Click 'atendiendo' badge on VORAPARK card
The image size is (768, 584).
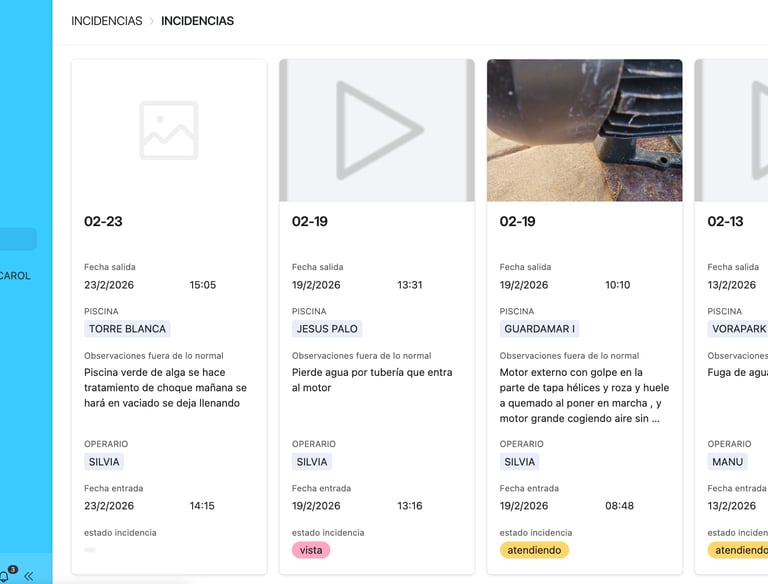pyautogui.click(x=738, y=550)
